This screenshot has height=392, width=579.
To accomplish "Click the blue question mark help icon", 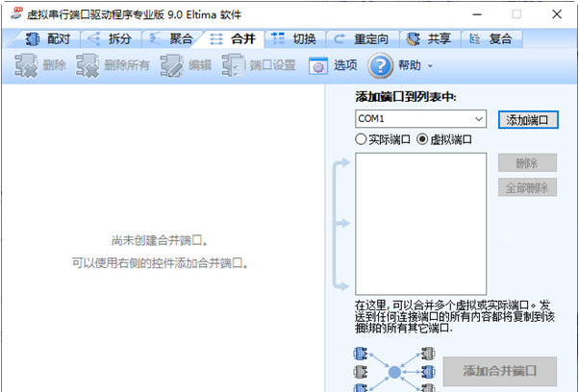I will point(380,65).
